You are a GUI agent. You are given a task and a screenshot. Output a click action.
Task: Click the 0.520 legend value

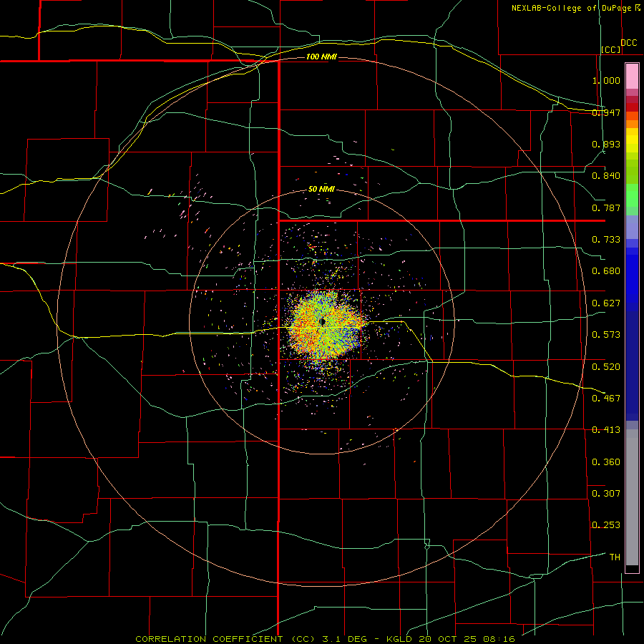[606, 367]
